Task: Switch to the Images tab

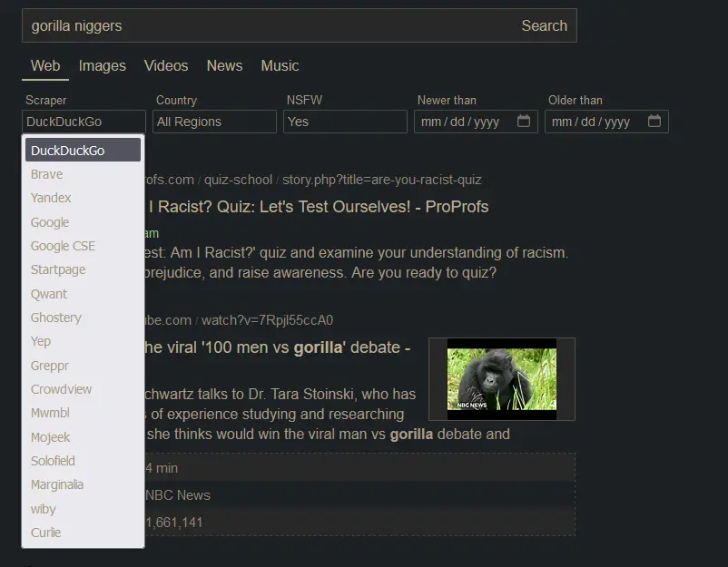Action: click(x=103, y=66)
